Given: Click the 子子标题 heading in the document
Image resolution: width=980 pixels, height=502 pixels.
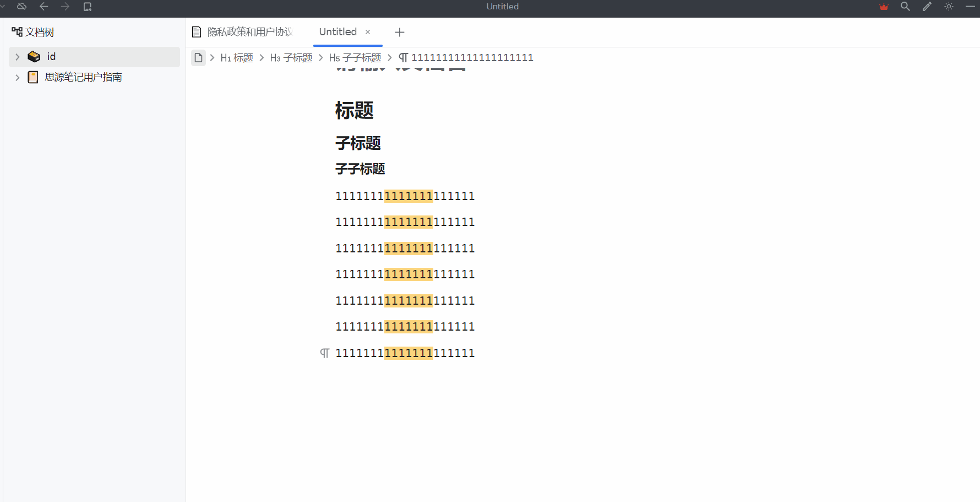Looking at the screenshot, I should tap(360, 169).
